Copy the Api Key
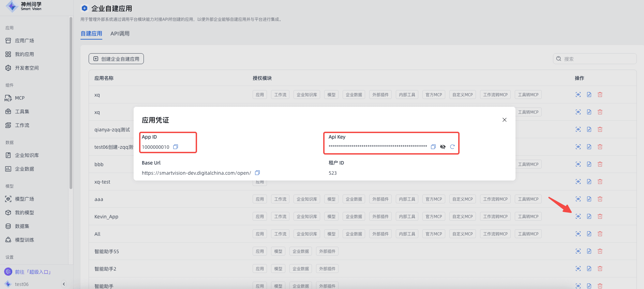 pos(433,147)
